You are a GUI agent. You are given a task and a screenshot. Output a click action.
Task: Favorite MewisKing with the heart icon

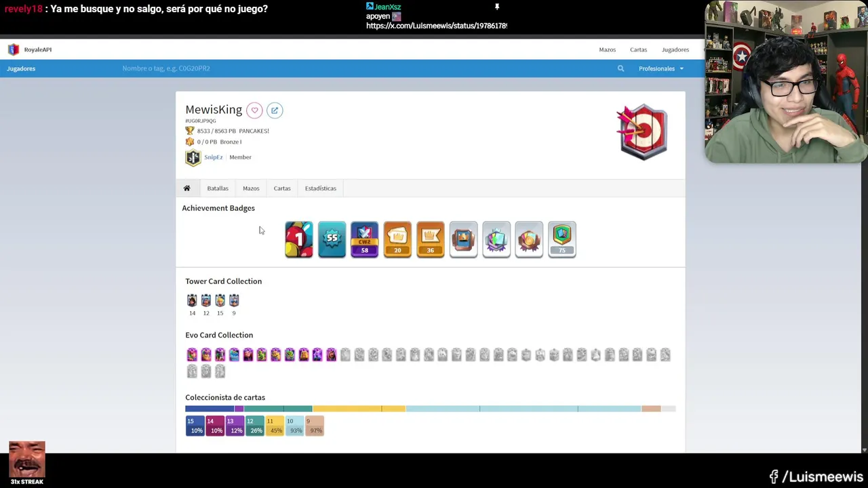pyautogui.click(x=254, y=110)
